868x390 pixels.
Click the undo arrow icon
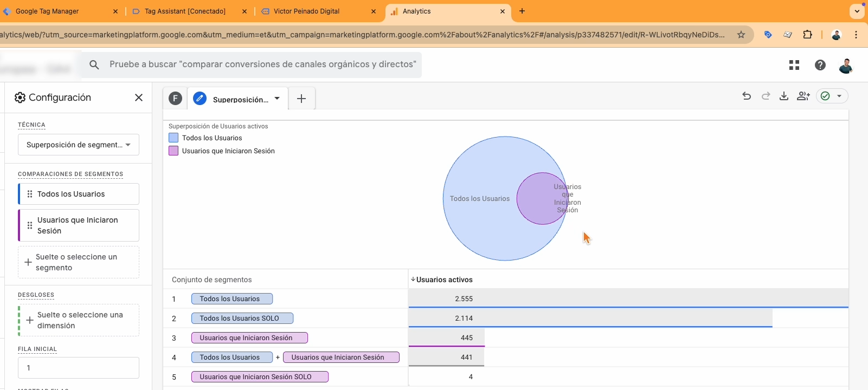pyautogui.click(x=747, y=96)
